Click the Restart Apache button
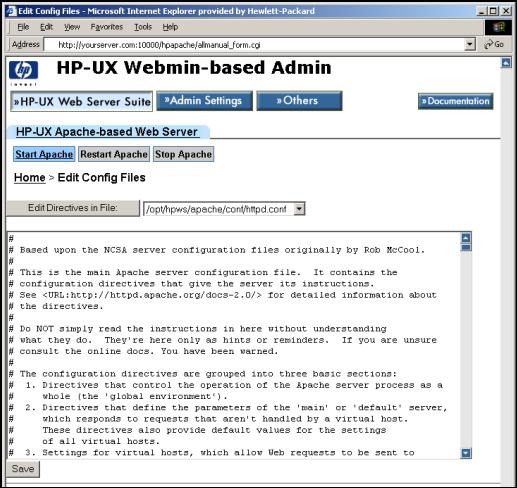Screen dimensions: 517x488 (x=114, y=154)
